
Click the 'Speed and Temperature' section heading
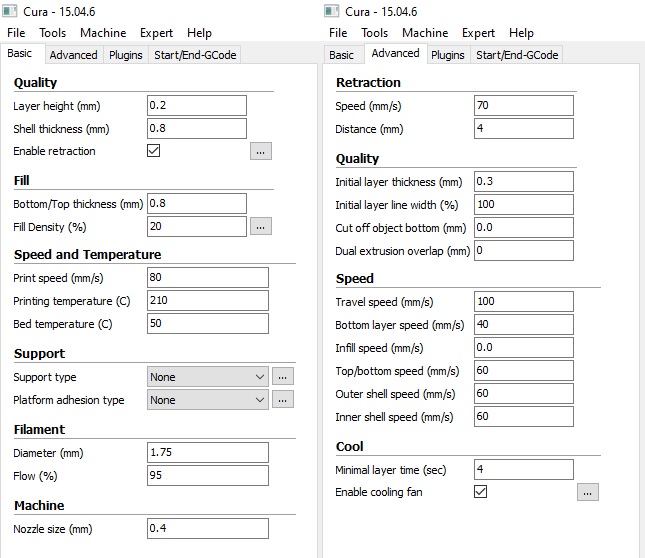[x=88, y=255]
